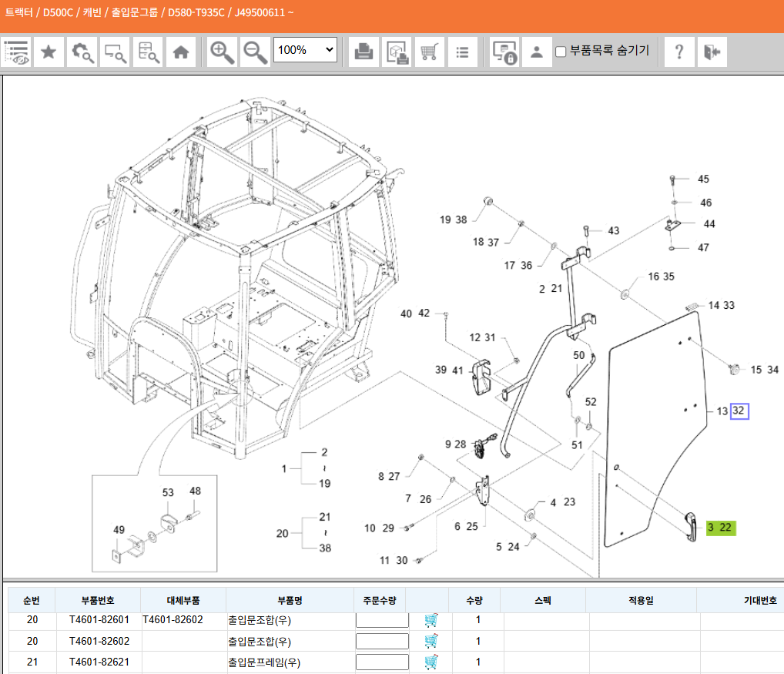The image size is (784, 674).
Task: Open the 100% zoom level dropdown
Action: 306,51
